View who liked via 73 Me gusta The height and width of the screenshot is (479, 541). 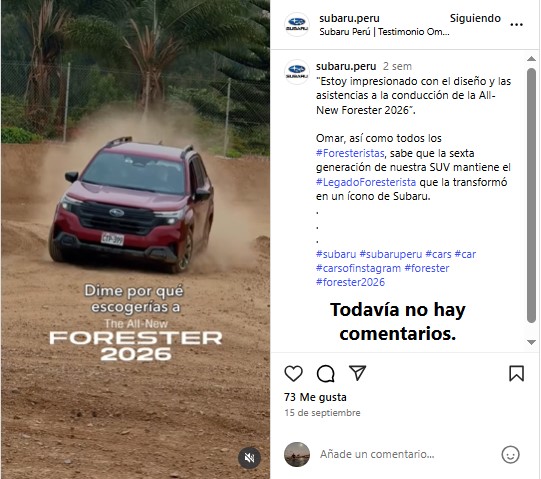pyautogui.click(x=315, y=397)
